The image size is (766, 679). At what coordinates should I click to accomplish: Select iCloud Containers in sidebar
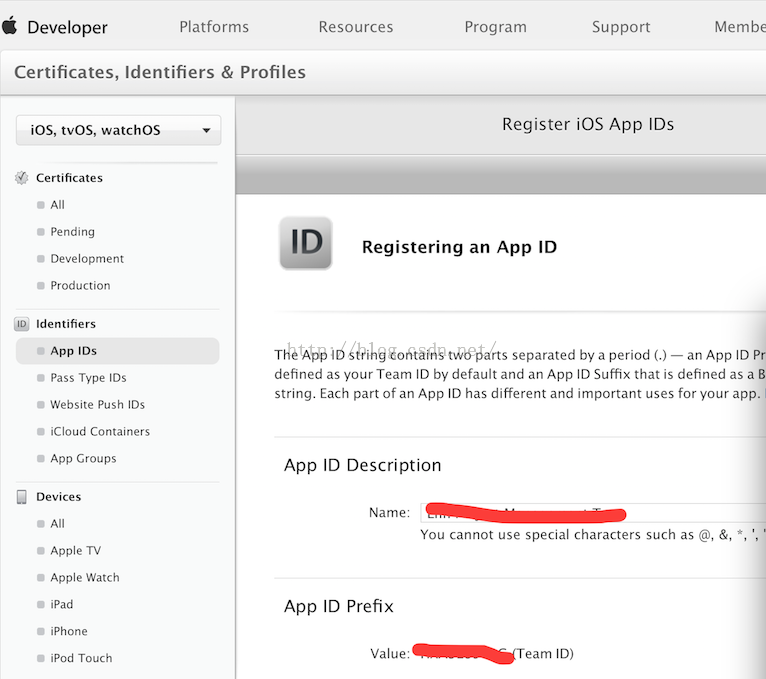click(x=100, y=432)
